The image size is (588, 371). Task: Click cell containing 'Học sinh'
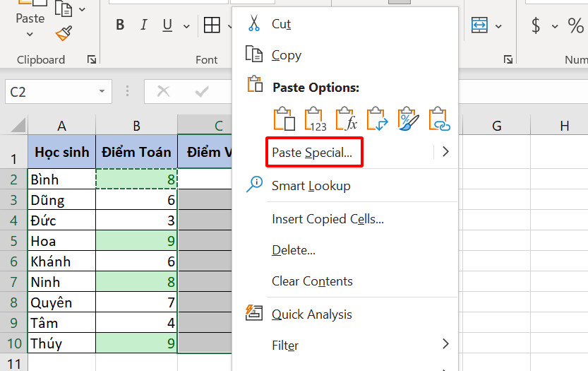(x=61, y=152)
